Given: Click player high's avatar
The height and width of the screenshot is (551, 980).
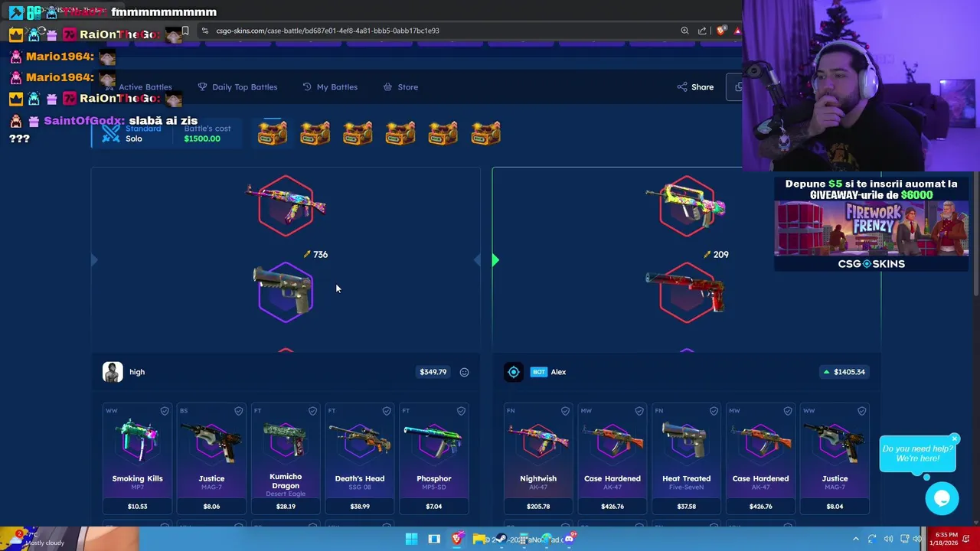Looking at the screenshot, I should coord(113,372).
